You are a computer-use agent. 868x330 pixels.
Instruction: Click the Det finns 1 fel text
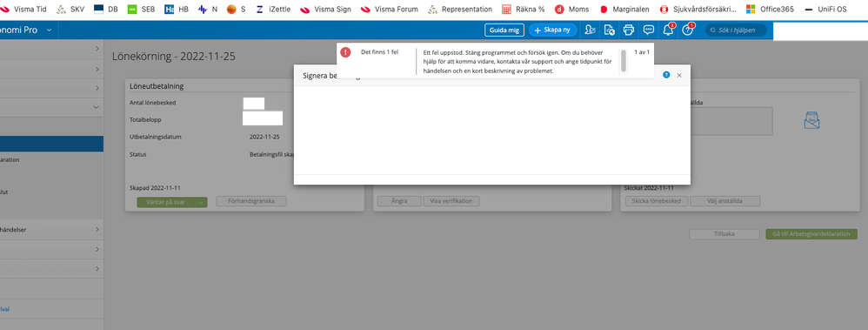[x=380, y=52]
